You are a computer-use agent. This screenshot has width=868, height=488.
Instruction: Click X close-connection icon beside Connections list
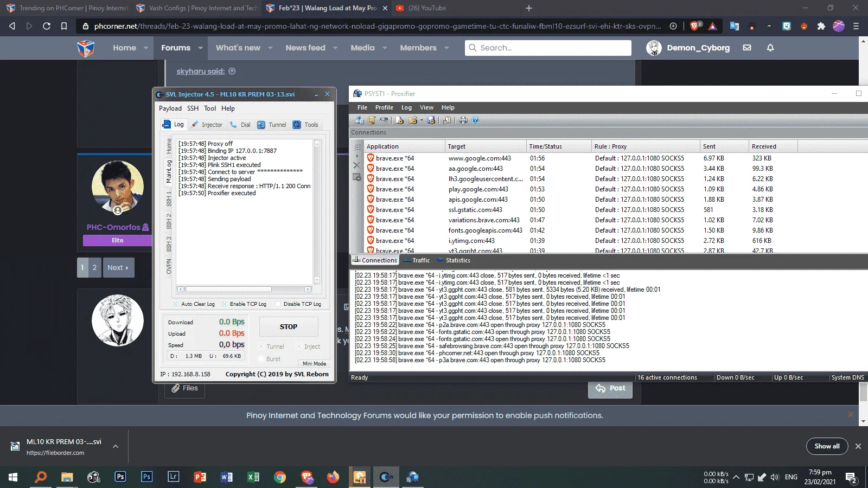tap(356, 165)
